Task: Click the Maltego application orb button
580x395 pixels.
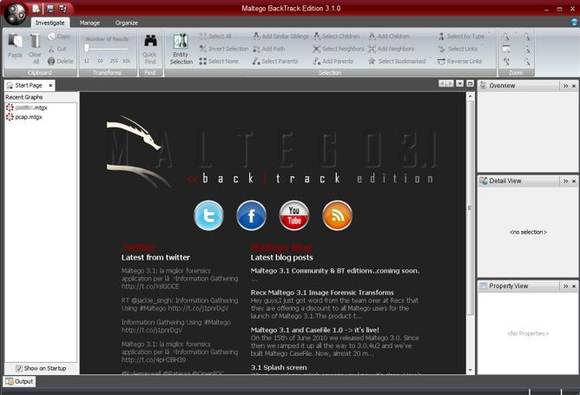Action: pyautogui.click(x=15, y=13)
